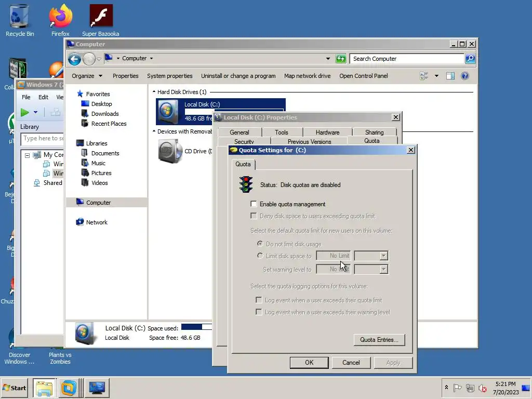Click the search magnifier icon in Computer window
532x399 pixels.
coord(470,59)
